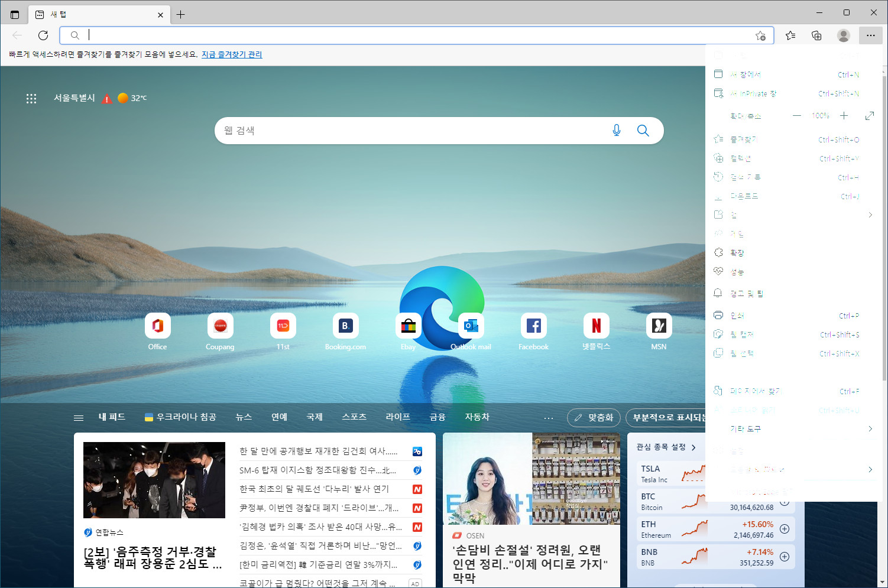Switch to 금융 feed tab
Image resolution: width=888 pixels, height=588 pixels.
(x=437, y=417)
